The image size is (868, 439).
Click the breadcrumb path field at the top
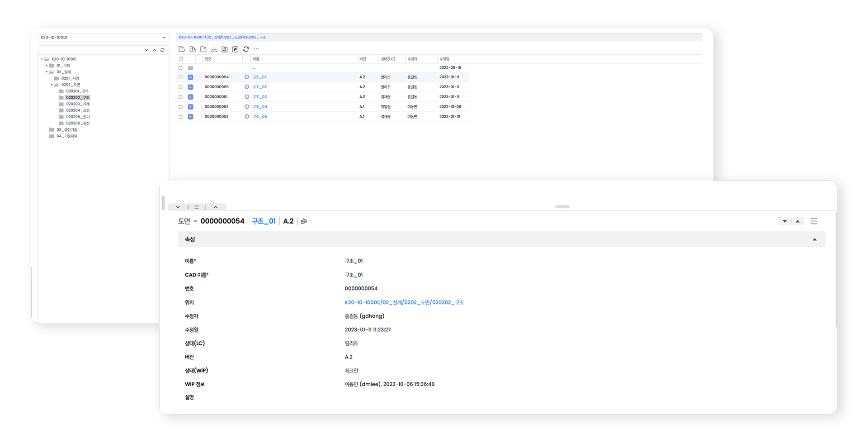439,37
